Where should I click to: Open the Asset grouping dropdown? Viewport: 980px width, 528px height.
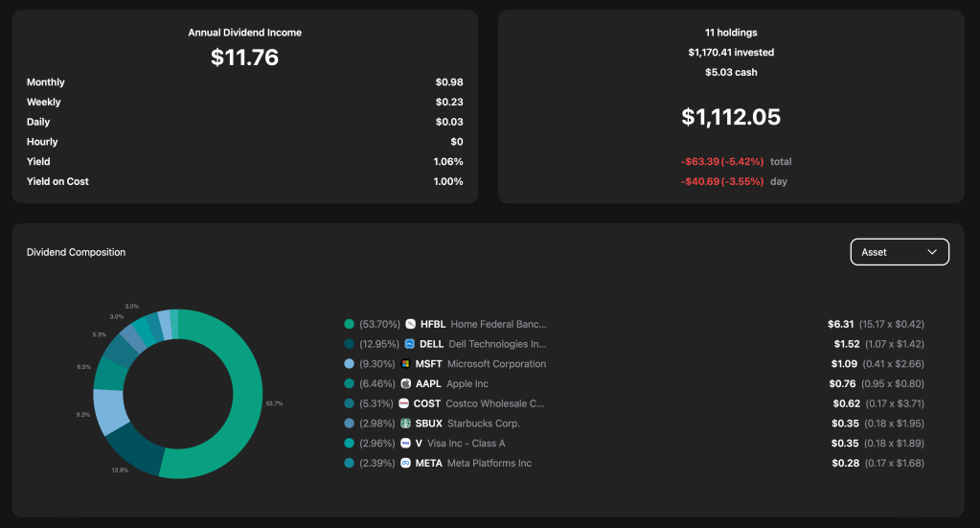(x=899, y=252)
